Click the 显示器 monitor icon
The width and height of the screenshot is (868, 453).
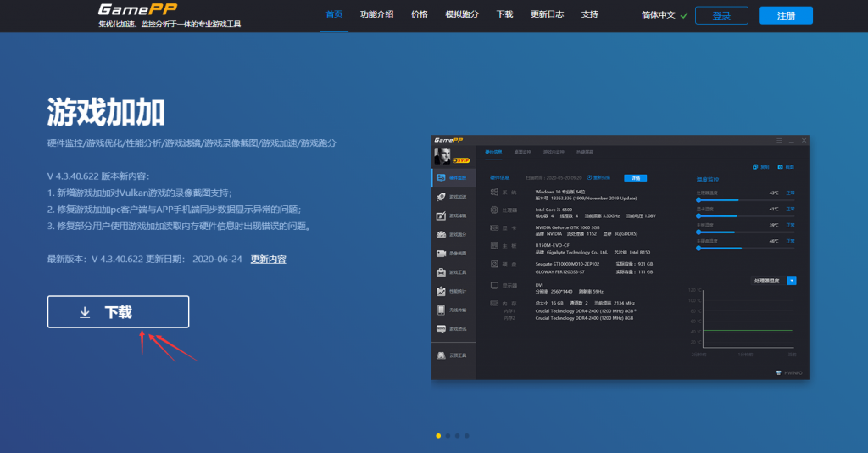tap(494, 286)
